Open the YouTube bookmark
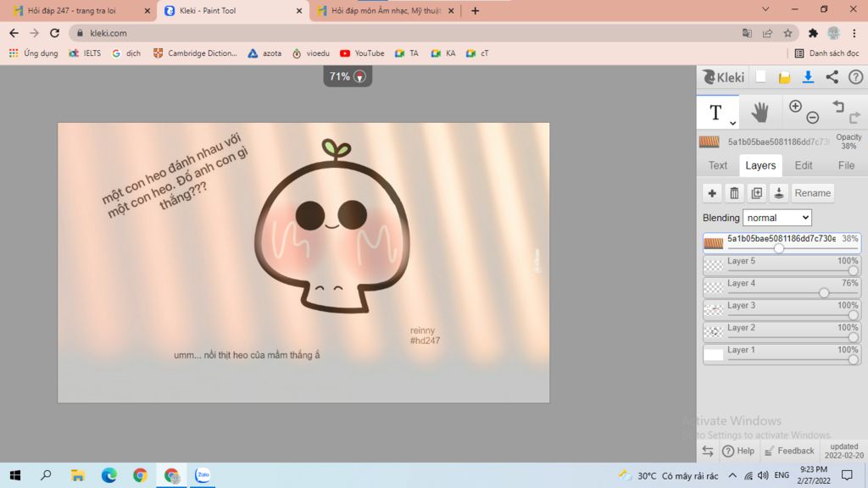Screen dimensions: 868x488 pos(362,53)
